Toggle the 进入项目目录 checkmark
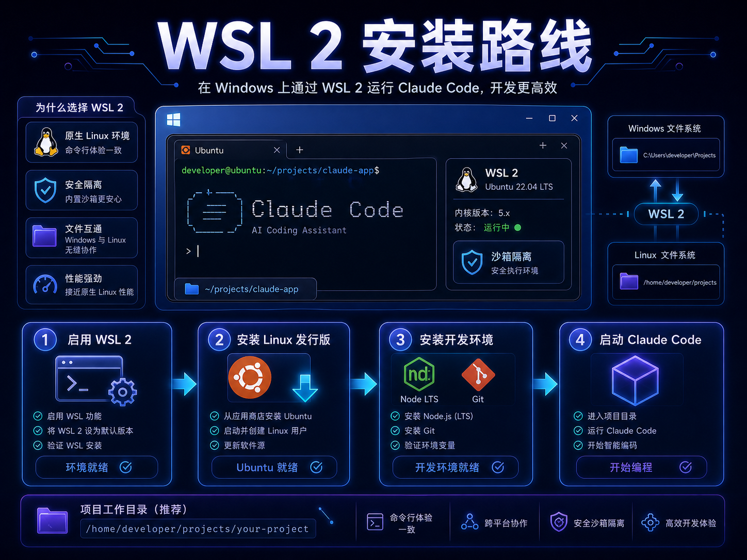Image resolution: width=747 pixels, height=560 pixels. coord(578,416)
